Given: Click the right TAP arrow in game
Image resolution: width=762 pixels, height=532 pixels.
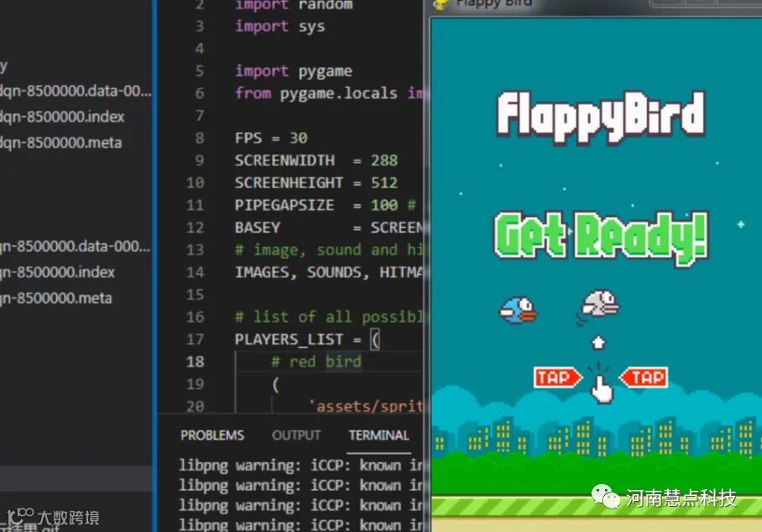Looking at the screenshot, I should tap(644, 377).
